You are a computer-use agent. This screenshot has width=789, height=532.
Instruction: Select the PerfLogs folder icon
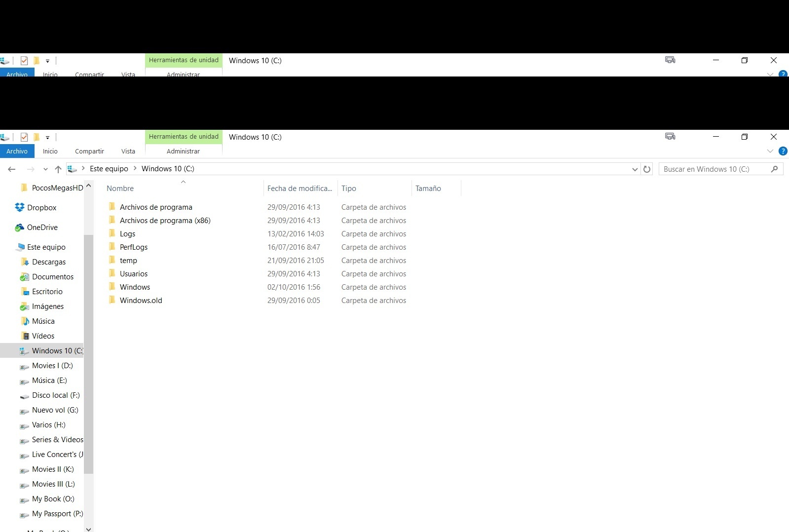click(112, 247)
